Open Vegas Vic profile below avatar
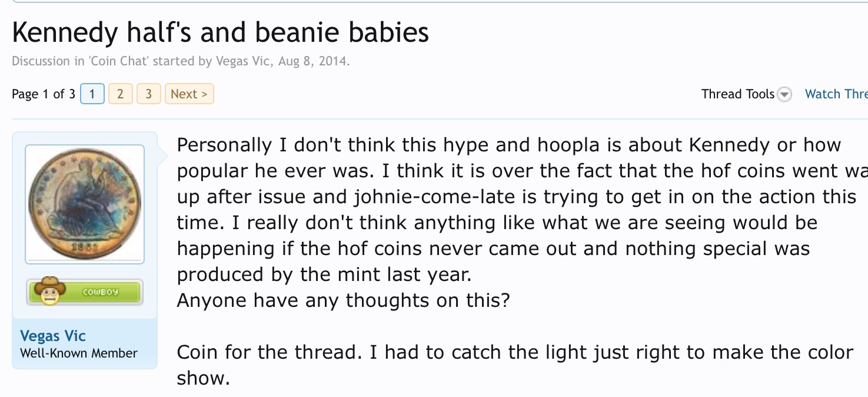This screenshot has width=868, height=397. pyautogui.click(x=53, y=336)
